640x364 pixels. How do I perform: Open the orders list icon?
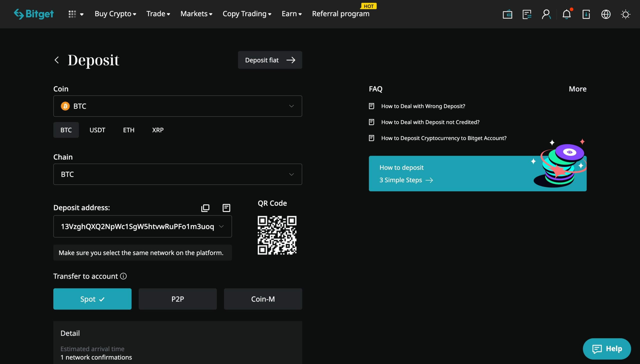[x=527, y=14]
